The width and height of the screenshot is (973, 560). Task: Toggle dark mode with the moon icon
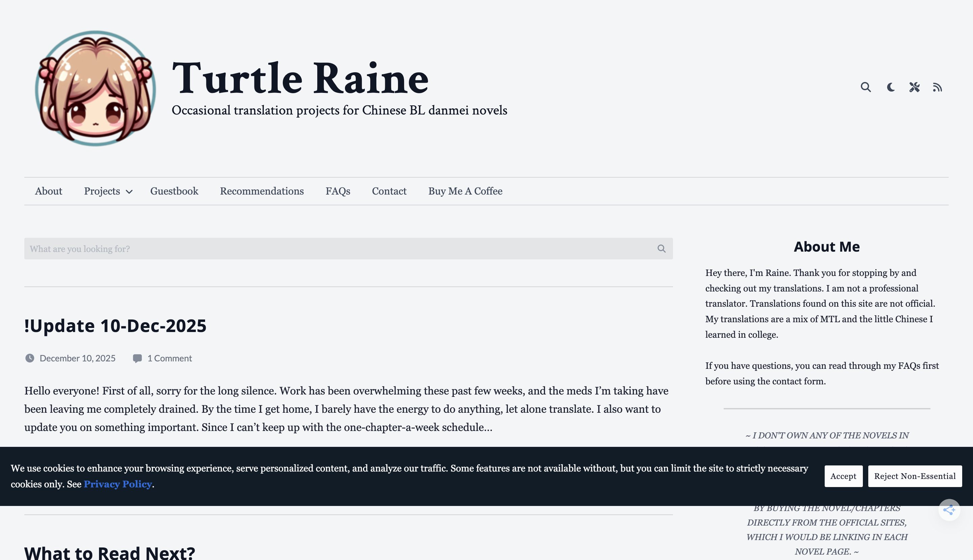890,87
